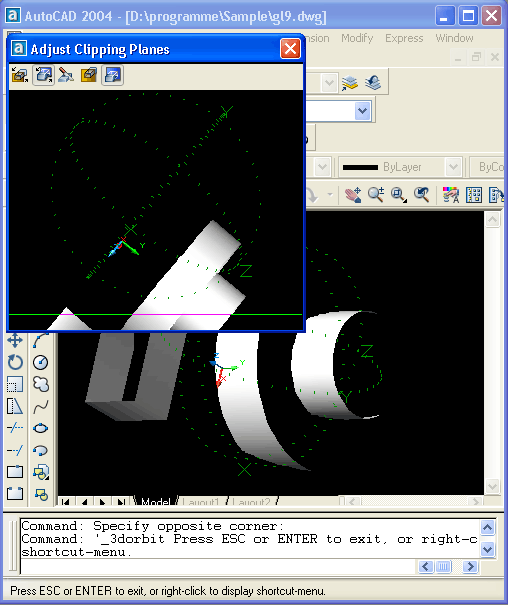The width and height of the screenshot is (508, 605).
Task: Activate Pan Realtime hand tool
Action: [x=353, y=194]
